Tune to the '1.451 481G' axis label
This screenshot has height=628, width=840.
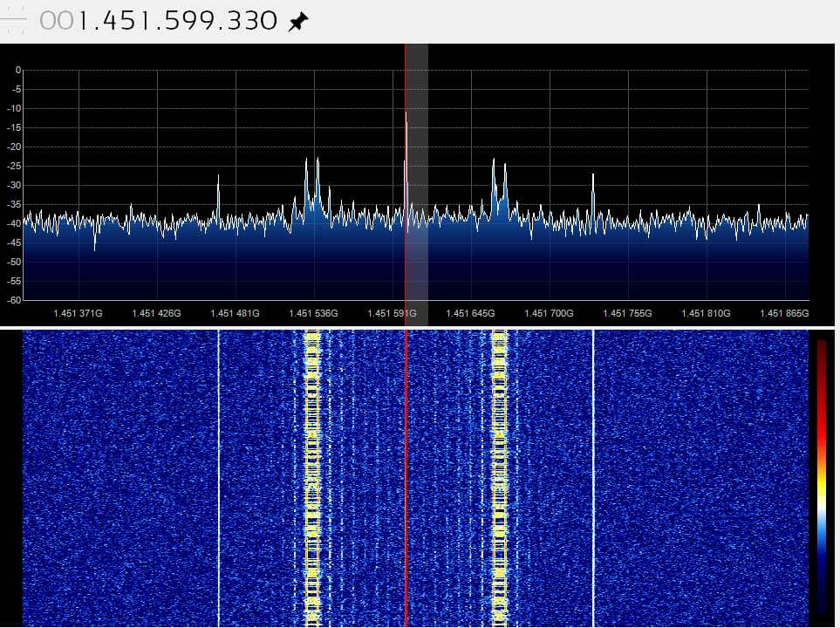(x=236, y=313)
